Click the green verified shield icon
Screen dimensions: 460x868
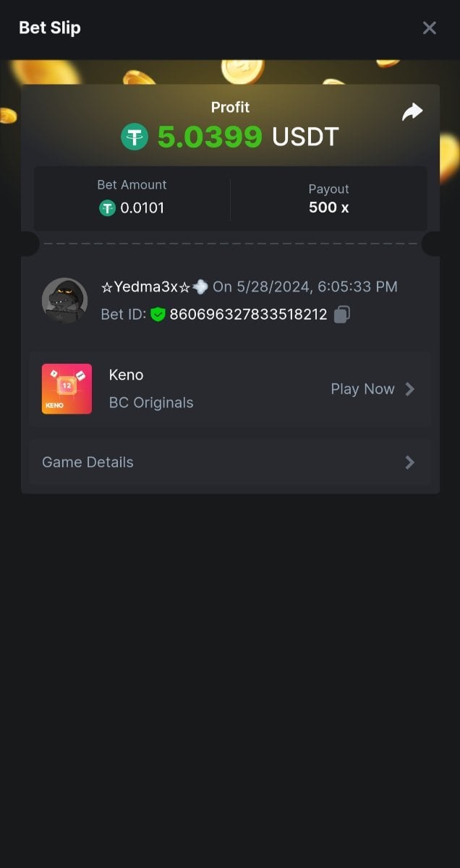pyautogui.click(x=158, y=315)
